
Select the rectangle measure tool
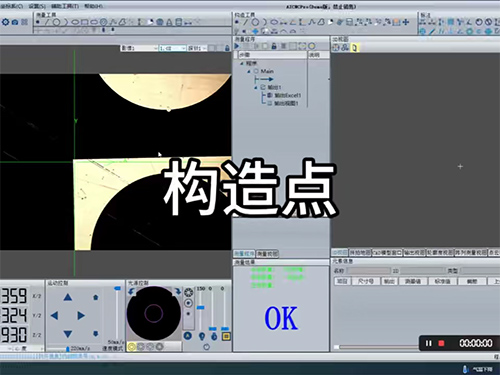tap(84, 22)
